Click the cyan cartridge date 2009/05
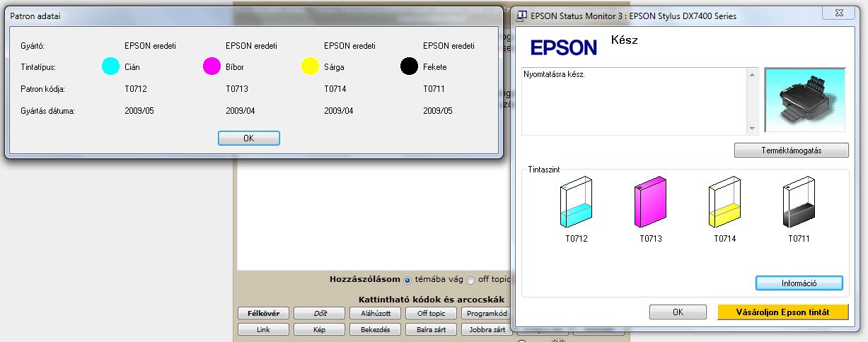Image resolution: width=868 pixels, height=342 pixels. click(x=139, y=111)
